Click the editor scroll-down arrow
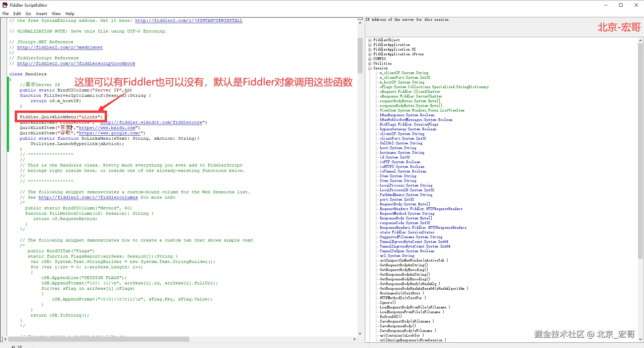644x348 pixels. pyautogui.click(x=360, y=334)
